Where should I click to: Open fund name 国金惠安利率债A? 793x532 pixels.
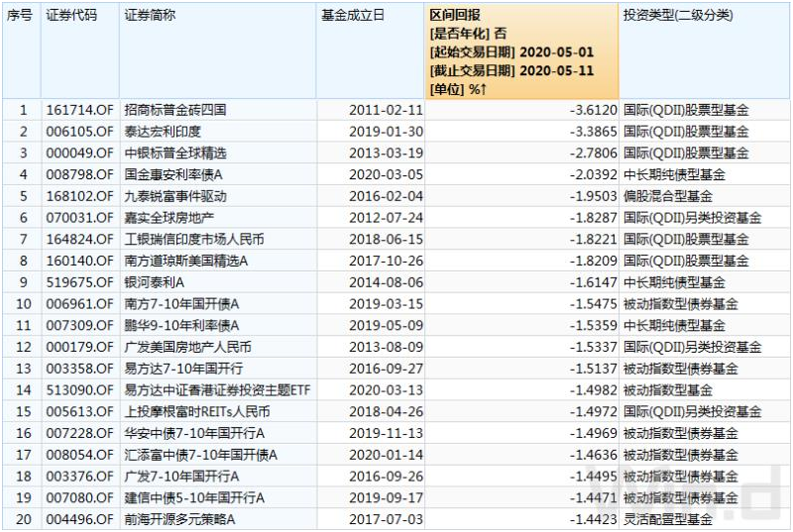[173, 174]
